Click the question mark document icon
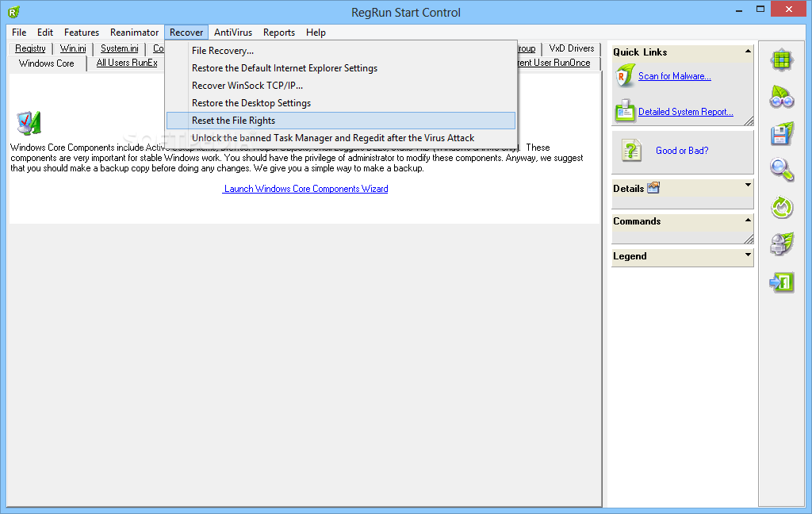This screenshot has width=812, height=514. (631, 151)
